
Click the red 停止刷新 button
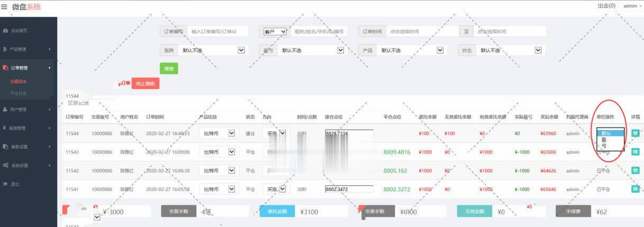coord(146,84)
